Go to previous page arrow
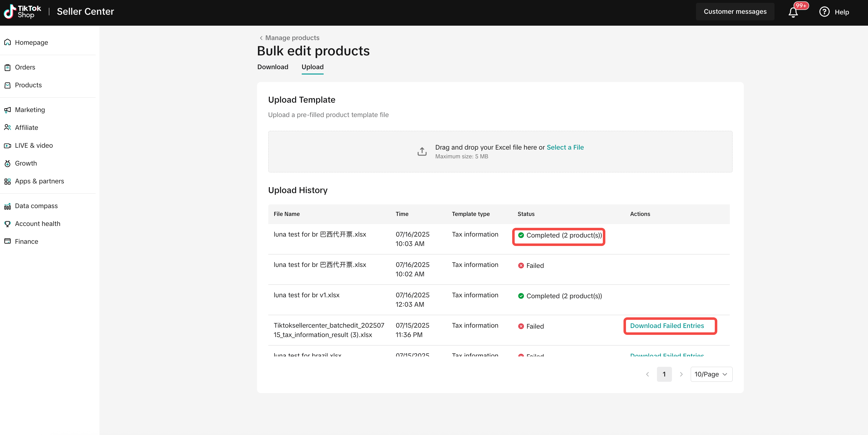This screenshot has width=868, height=435. pos(647,374)
